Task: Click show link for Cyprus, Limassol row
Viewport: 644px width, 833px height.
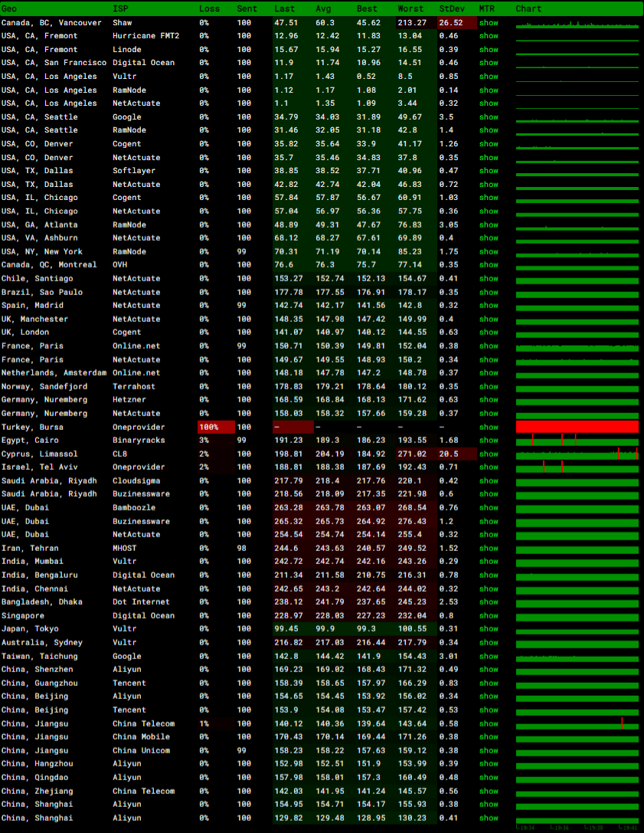Action: pos(488,454)
